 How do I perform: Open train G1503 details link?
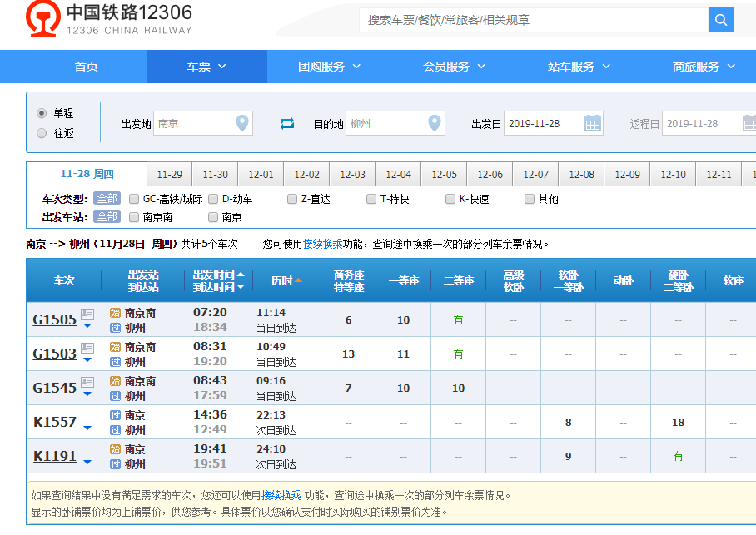[54, 354]
